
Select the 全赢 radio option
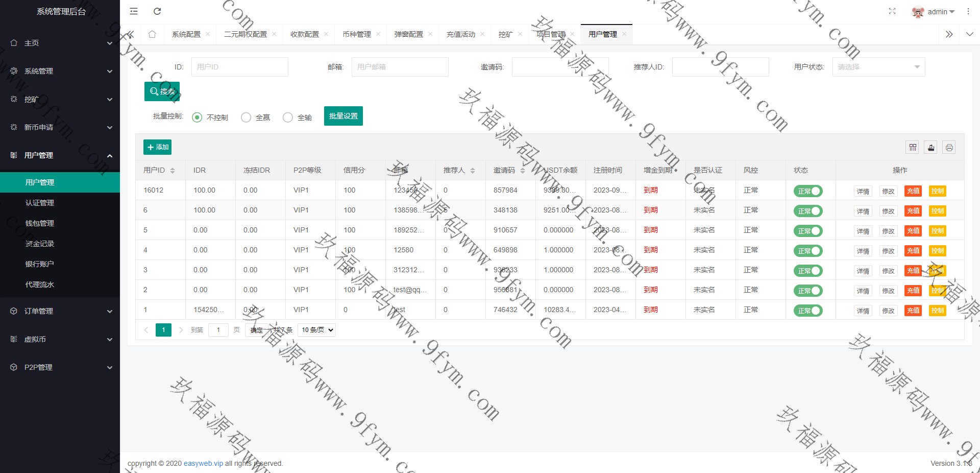(x=246, y=117)
